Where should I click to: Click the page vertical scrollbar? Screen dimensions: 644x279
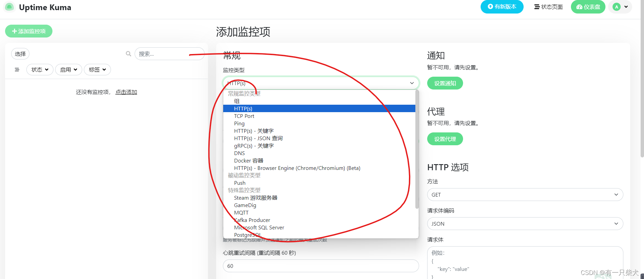(642, 79)
